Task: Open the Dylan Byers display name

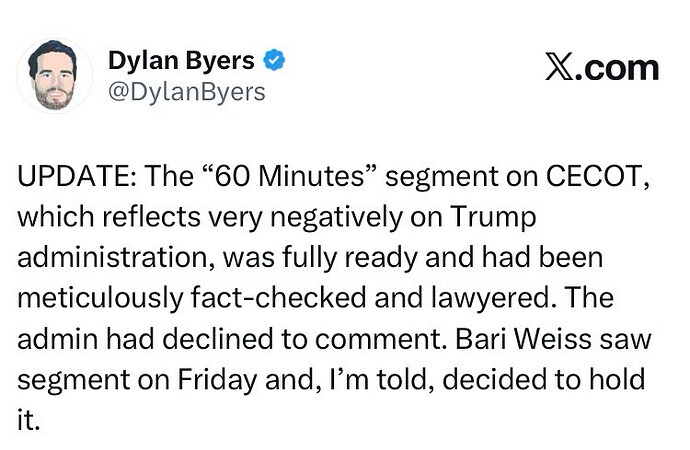Action: point(181,61)
